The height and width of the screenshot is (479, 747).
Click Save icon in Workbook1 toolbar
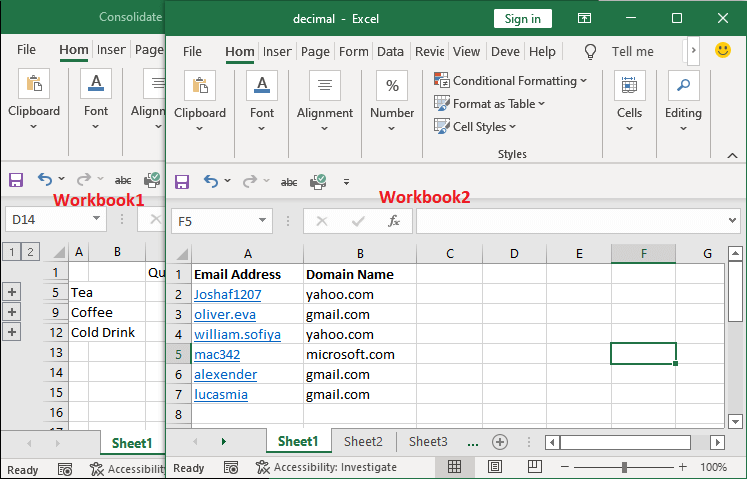click(16, 180)
